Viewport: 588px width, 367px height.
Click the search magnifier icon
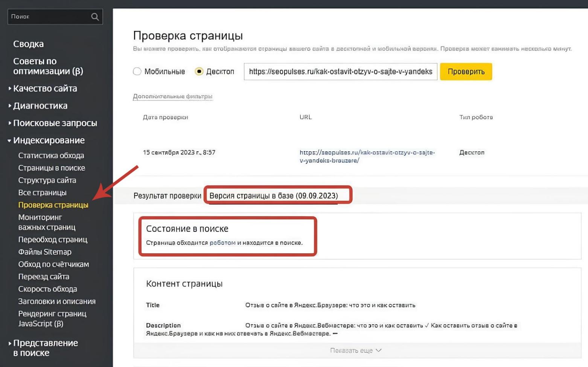click(x=95, y=17)
